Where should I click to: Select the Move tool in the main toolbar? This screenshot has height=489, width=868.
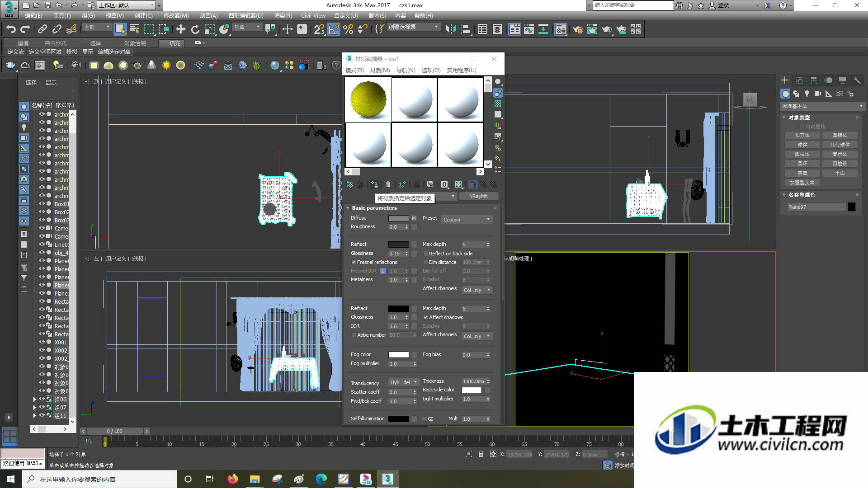point(180,29)
